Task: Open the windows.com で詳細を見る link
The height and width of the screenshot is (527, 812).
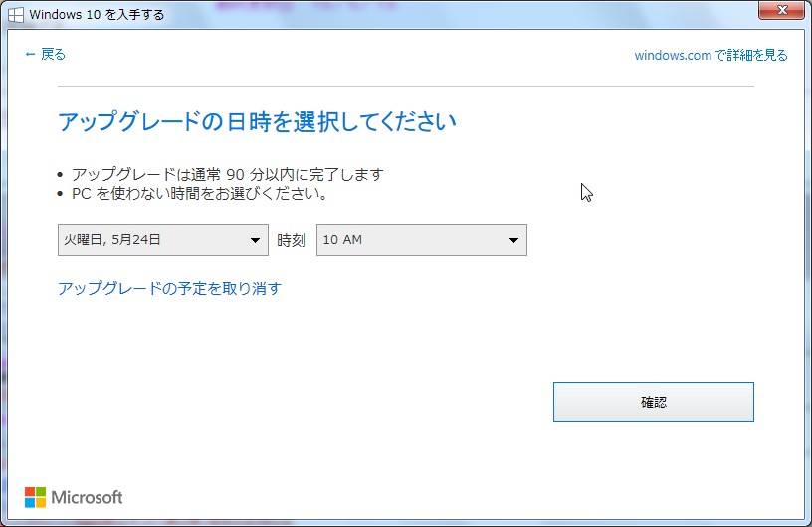Action: (x=710, y=55)
